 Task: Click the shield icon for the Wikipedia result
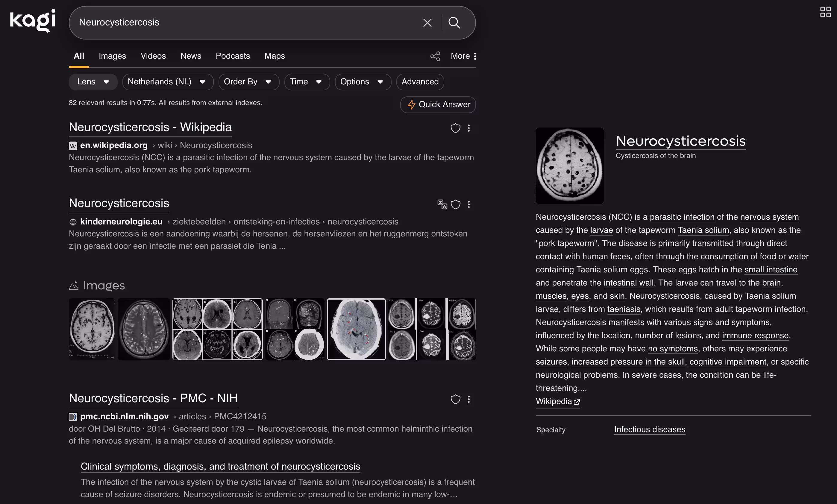[455, 128]
